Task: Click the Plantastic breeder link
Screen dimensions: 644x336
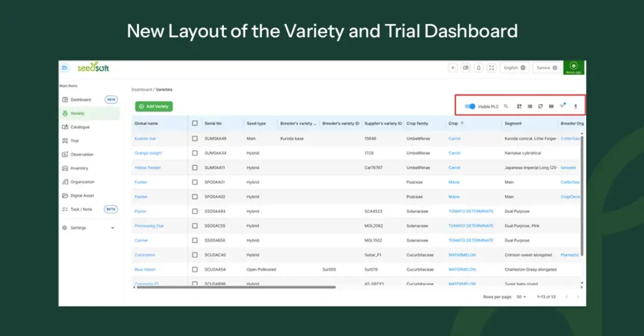Action: pyautogui.click(x=570, y=255)
